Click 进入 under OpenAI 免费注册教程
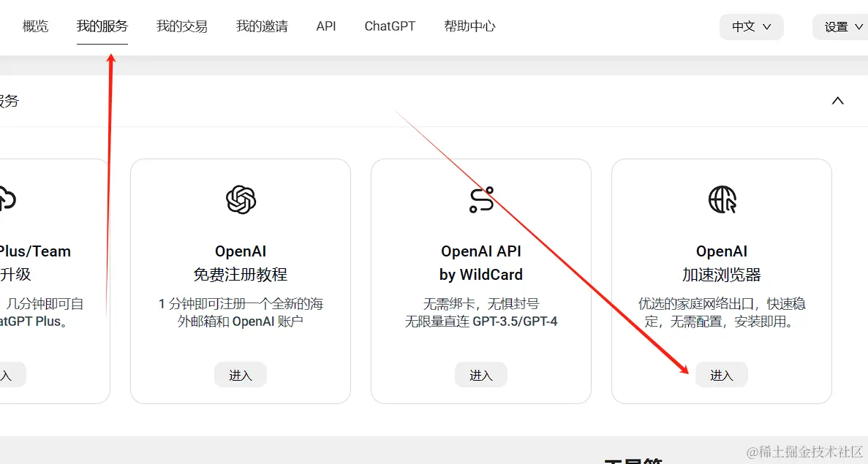The image size is (868, 464). (x=241, y=375)
